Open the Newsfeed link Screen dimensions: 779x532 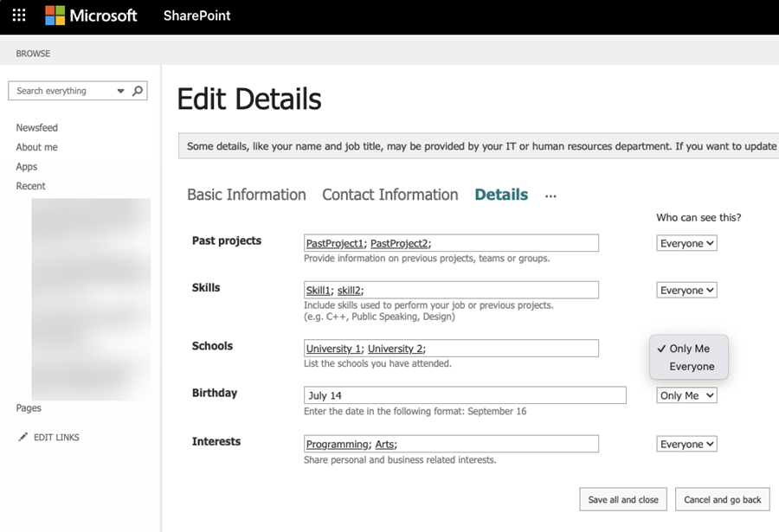click(36, 127)
